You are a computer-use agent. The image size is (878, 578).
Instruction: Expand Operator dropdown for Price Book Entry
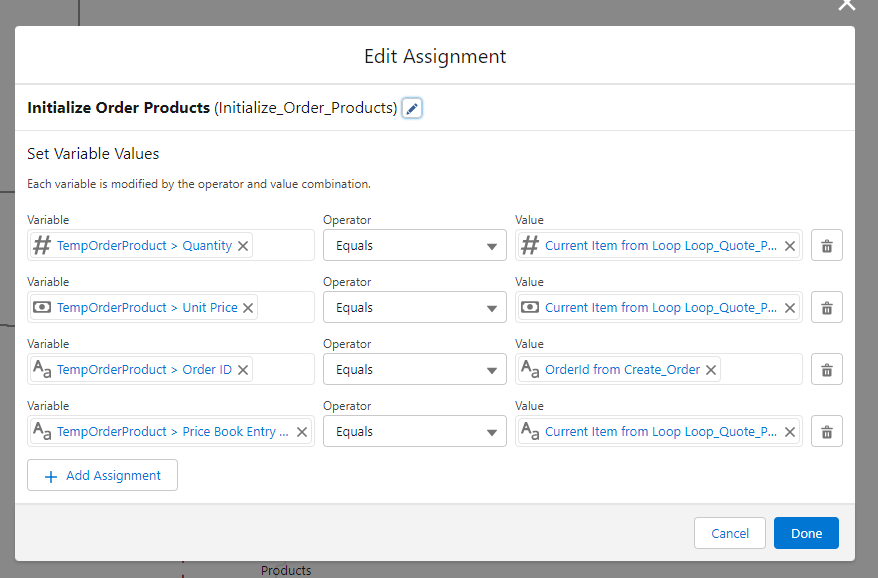coord(414,432)
